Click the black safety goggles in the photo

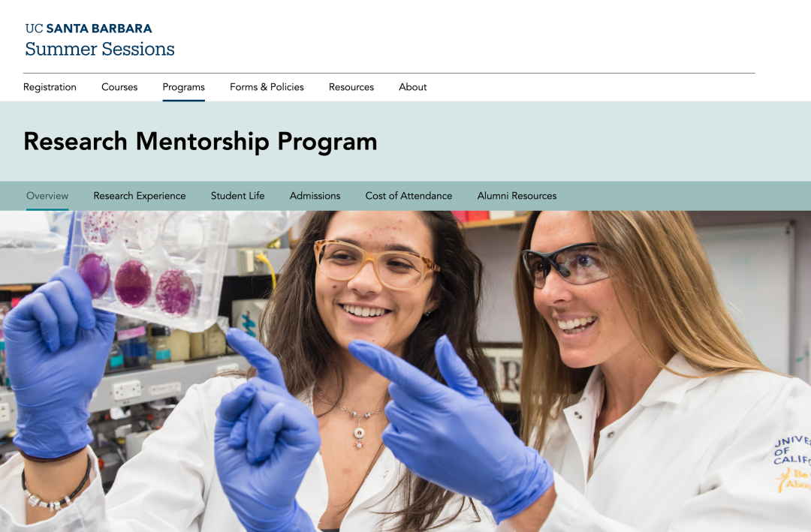[568, 263]
